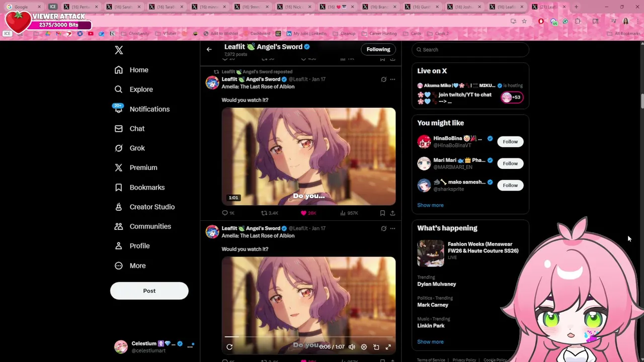Reply to first Amelia post (1K replies)
The image size is (644, 362).
click(228, 213)
